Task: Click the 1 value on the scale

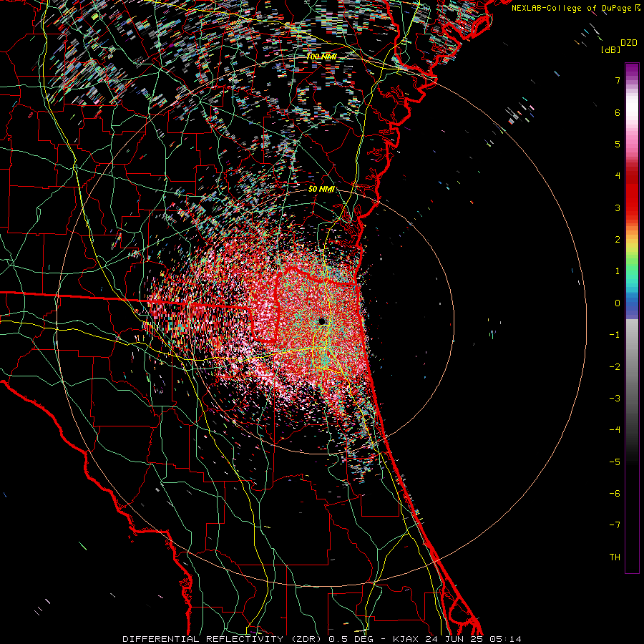Action: pyautogui.click(x=618, y=271)
